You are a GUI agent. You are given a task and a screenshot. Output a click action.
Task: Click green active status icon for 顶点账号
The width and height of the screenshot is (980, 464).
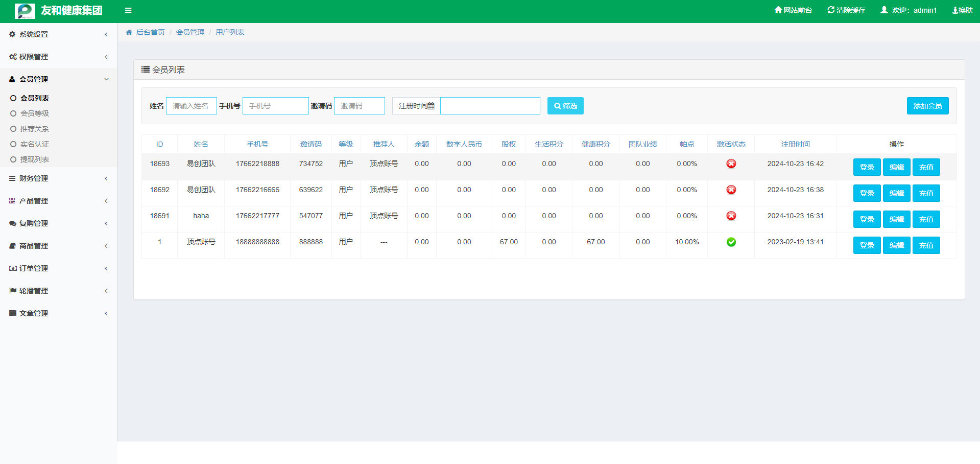[x=731, y=242]
